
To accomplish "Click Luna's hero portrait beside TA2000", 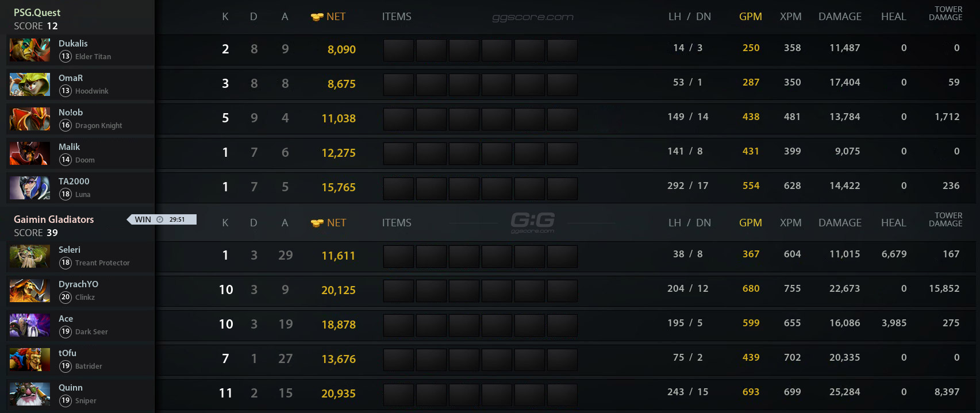I will point(29,188).
